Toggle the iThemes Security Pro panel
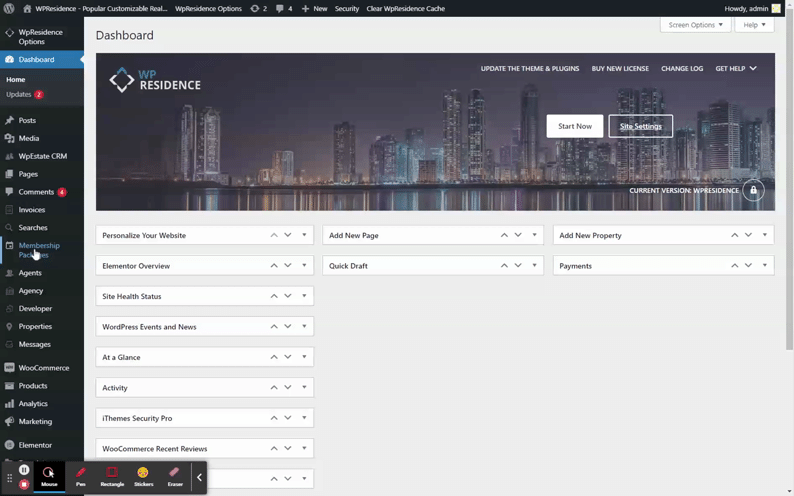794x496 pixels. tap(304, 418)
